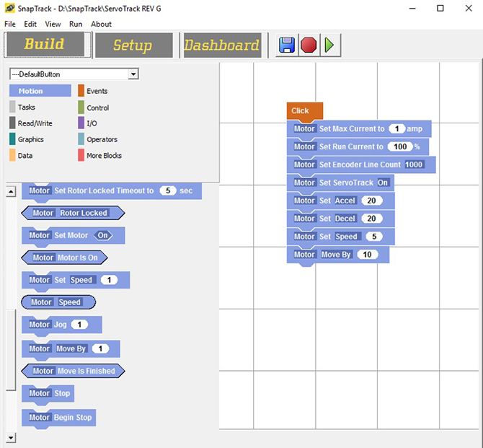Pick the Set Rotor Locked Timeout palette block
Image resolution: width=483 pixels, height=448 pixels.
112,191
